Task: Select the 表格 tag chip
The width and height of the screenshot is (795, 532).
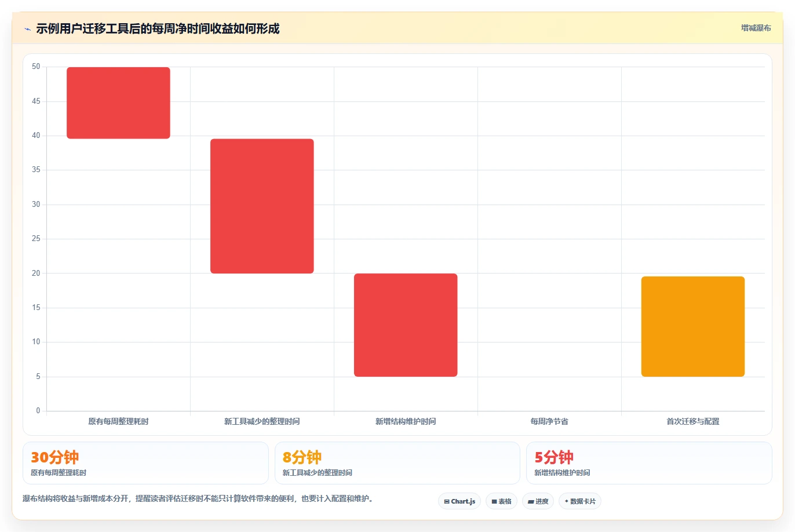Action: [501, 501]
